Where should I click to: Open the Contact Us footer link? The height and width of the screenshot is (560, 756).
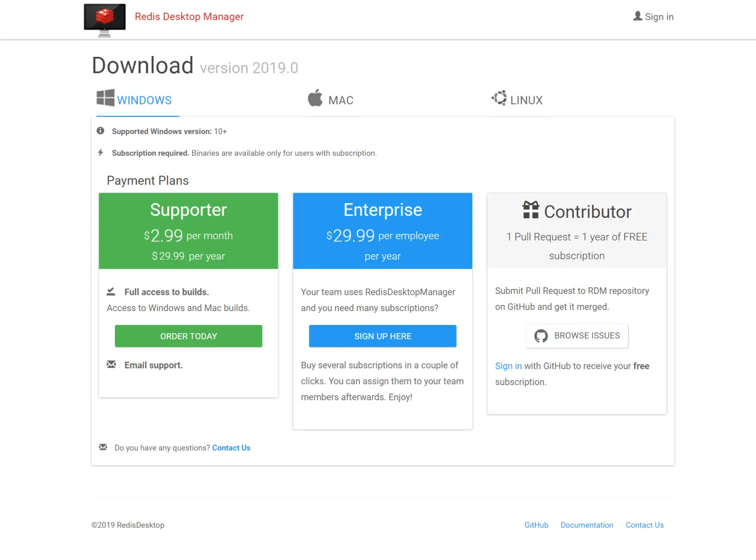click(645, 525)
